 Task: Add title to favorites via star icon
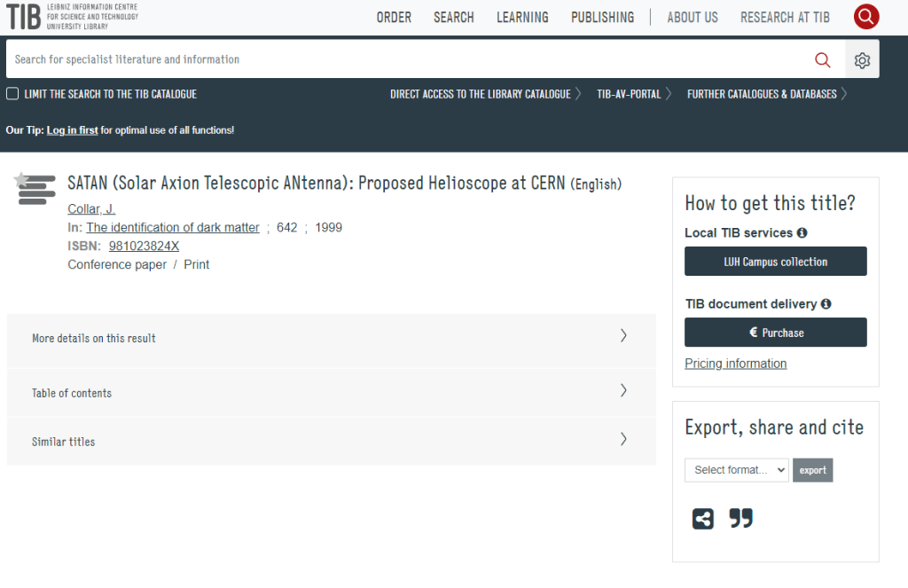click(21, 181)
